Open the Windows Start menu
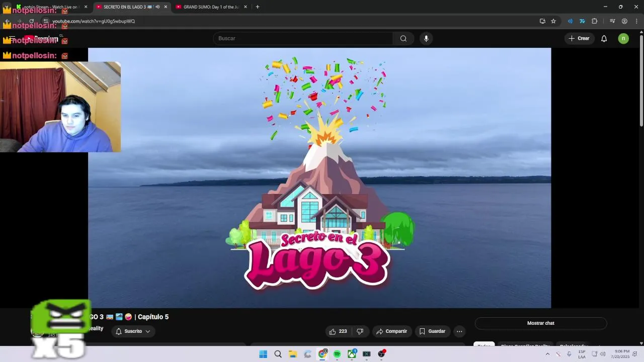 pyautogui.click(x=263, y=354)
